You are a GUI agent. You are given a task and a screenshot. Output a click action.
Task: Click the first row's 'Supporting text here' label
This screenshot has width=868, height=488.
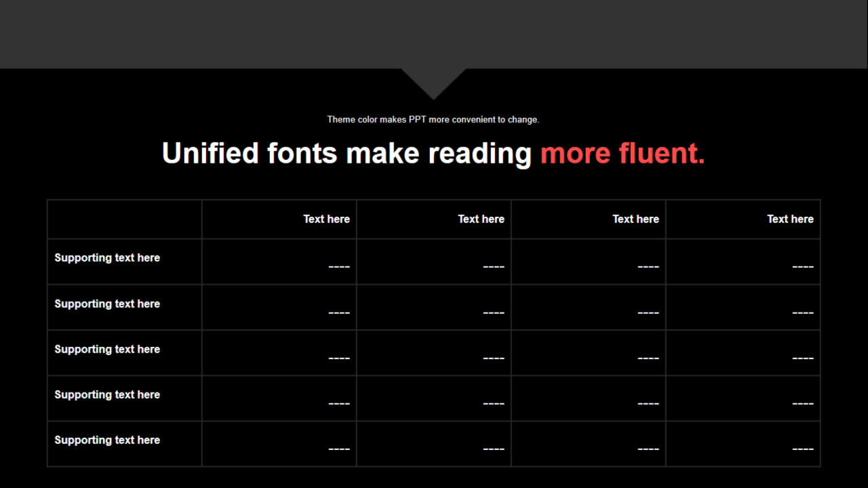coord(107,258)
